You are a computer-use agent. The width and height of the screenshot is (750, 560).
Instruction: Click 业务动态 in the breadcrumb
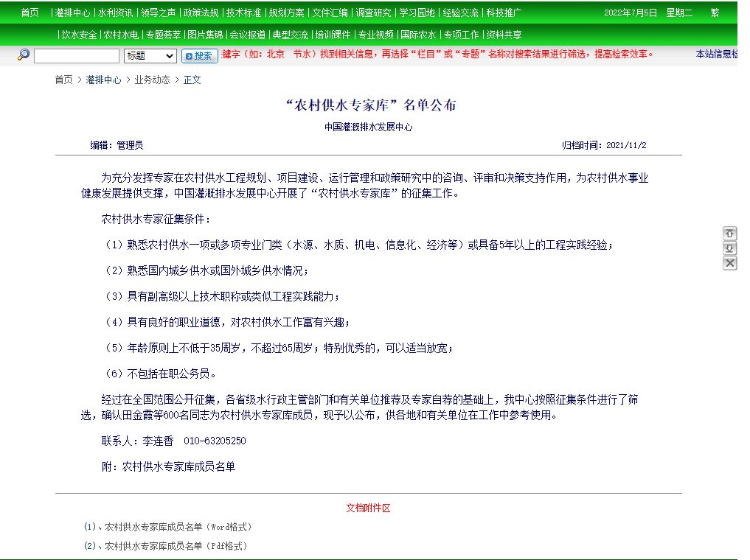coord(152,80)
